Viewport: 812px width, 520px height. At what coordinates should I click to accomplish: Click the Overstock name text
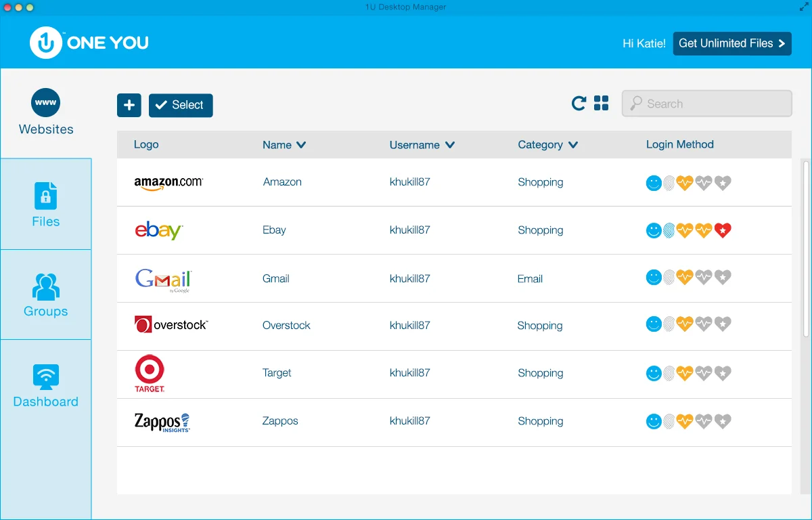click(x=286, y=325)
